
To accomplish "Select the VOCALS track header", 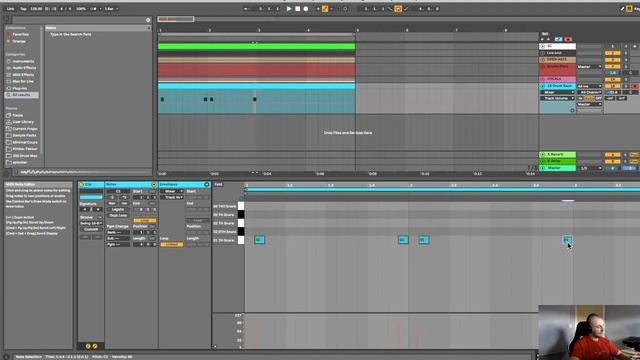I will pos(558,79).
